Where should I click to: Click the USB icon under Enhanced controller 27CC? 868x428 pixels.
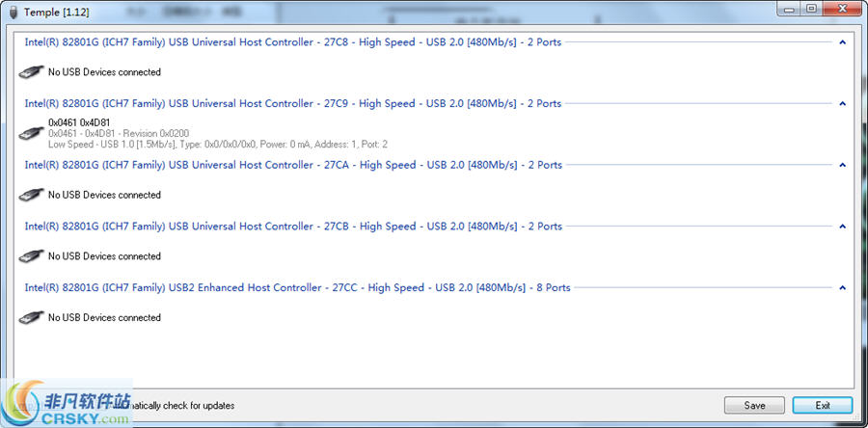click(x=32, y=317)
